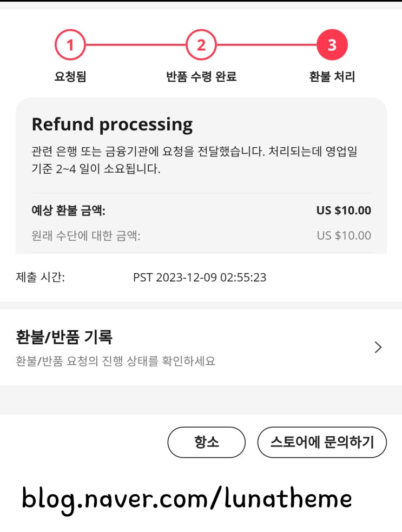The image size is (402, 532).
Task: Click the step 1 circle icon
Action: pos(70,45)
